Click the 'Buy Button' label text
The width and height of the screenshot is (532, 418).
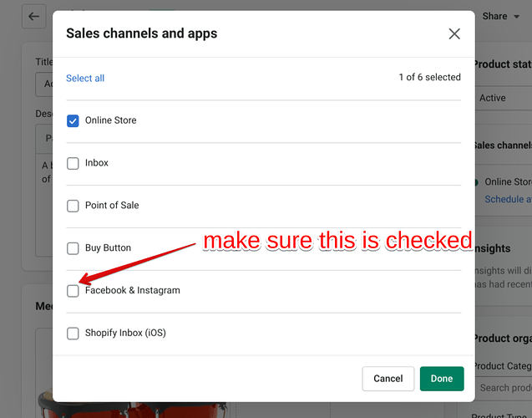pyautogui.click(x=108, y=248)
